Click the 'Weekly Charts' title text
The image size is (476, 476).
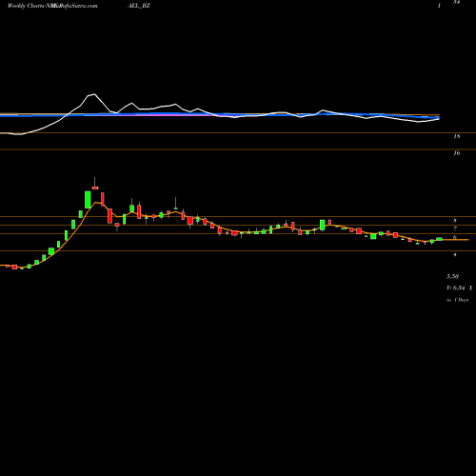click(x=27, y=6)
